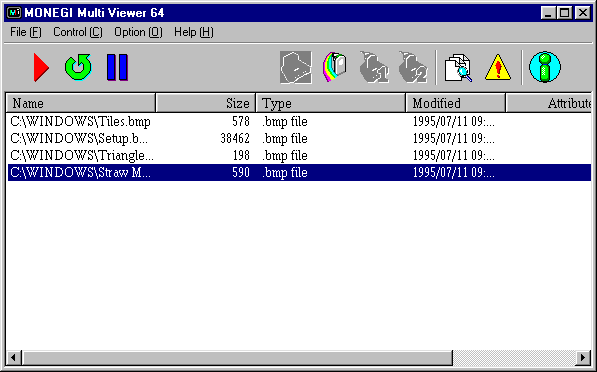Select the C:\WINDOWS\Straw M... file row
The height and width of the screenshot is (372, 597).
click(299, 172)
